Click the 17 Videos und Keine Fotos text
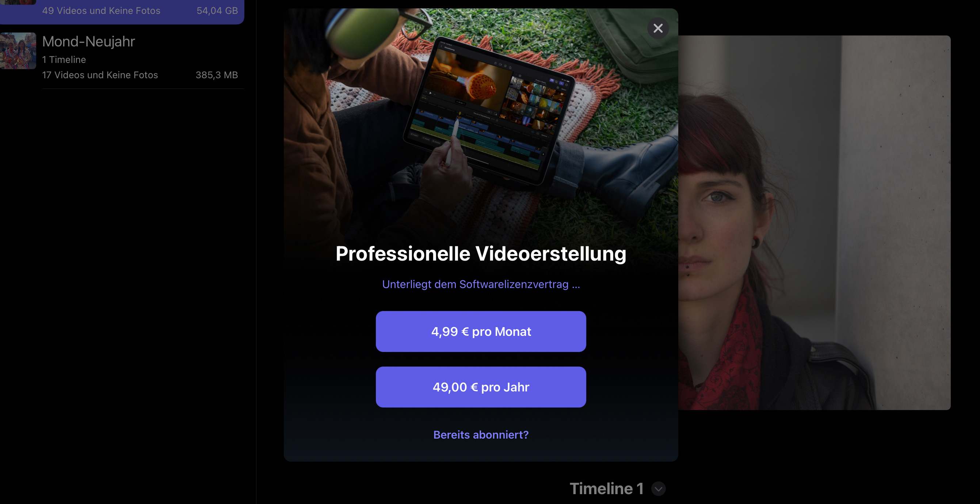 [x=100, y=75]
